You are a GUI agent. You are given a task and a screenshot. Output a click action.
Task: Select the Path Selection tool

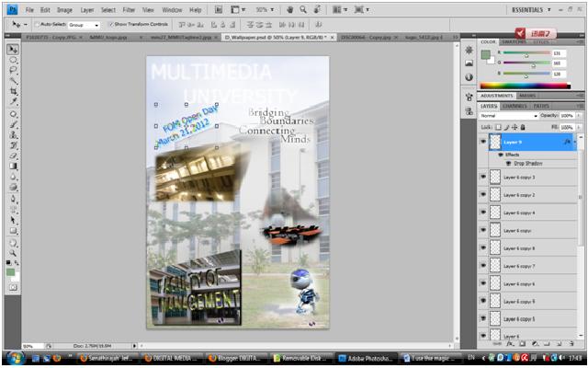(x=13, y=220)
